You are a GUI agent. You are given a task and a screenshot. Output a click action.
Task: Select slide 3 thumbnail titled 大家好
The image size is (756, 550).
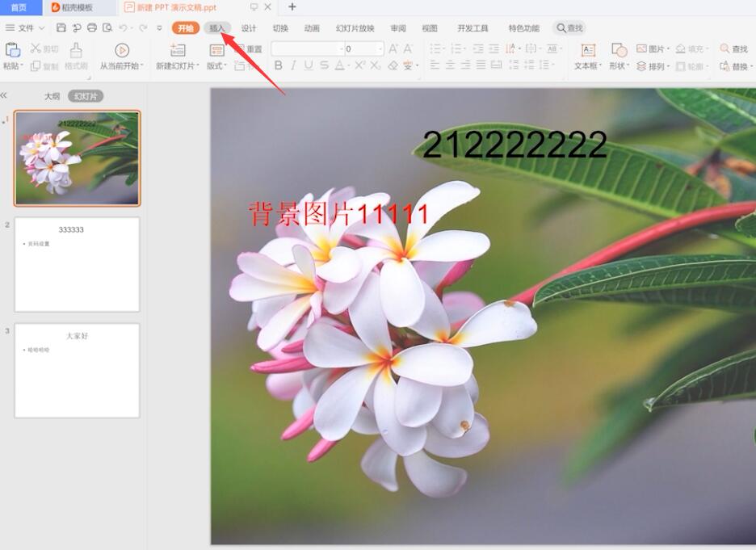pyautogui.click(x=78, y=370)
